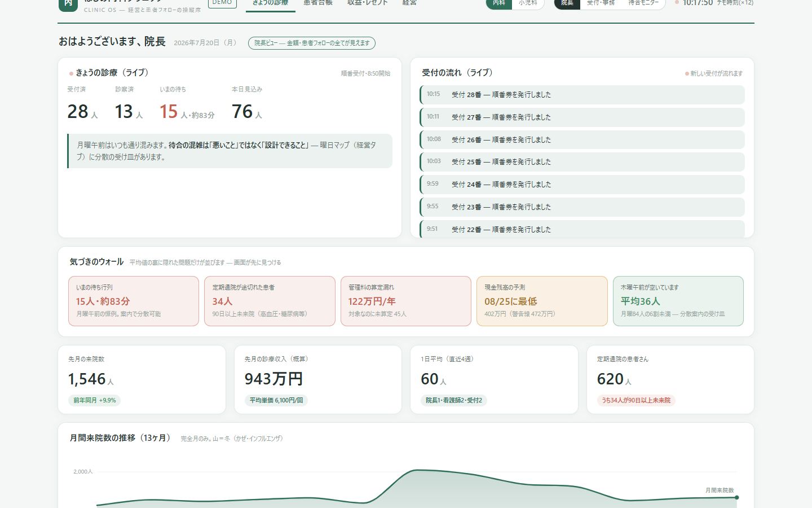Screen dimensions: 812x508
Task: Open the 管理料の算定漏れ card
Action: coord(406,301)
